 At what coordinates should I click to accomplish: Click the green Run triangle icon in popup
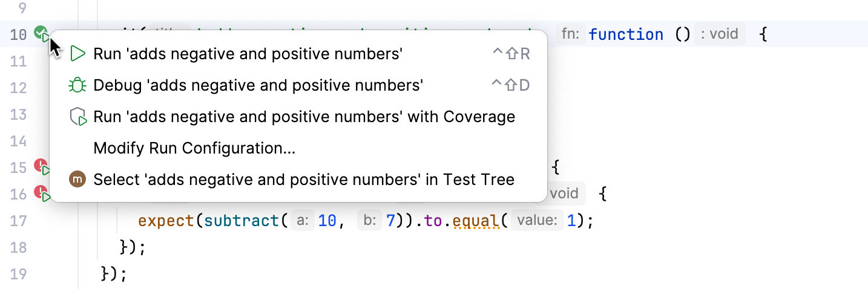coord(78,54)
